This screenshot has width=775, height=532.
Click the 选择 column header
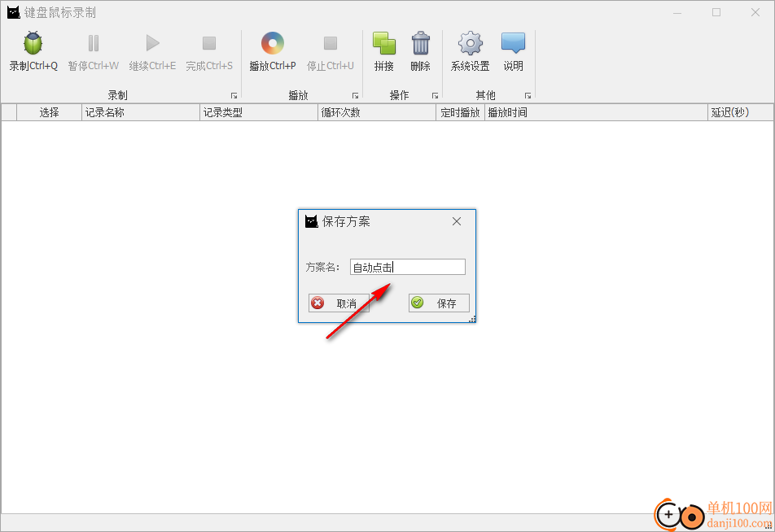click(49, 112)
